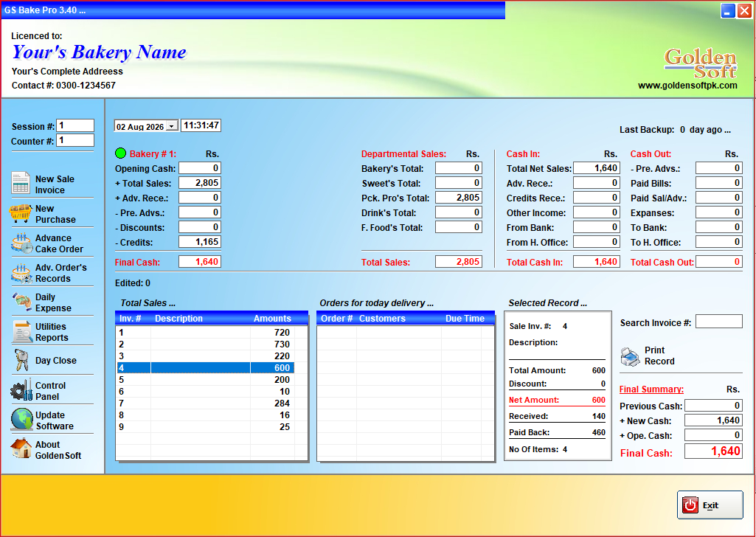The width and height of the screenshot is (756, 537).
Task: Click the Total Cash Out field
Action: click(x=719, y=261)
